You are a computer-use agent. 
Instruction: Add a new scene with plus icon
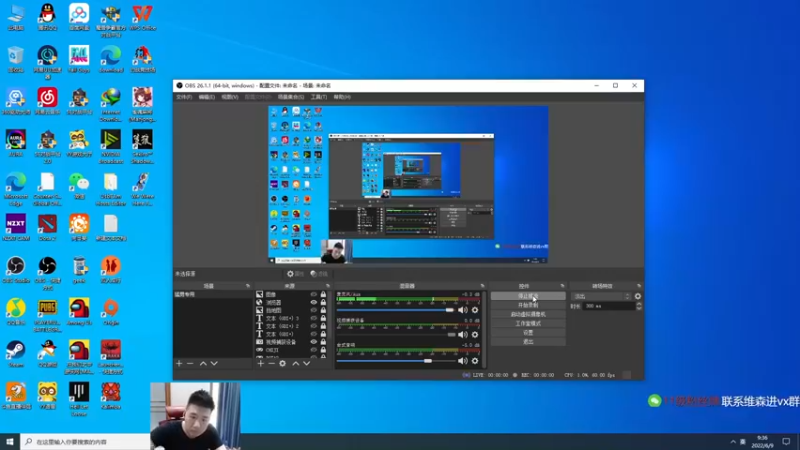click(179, 363)
